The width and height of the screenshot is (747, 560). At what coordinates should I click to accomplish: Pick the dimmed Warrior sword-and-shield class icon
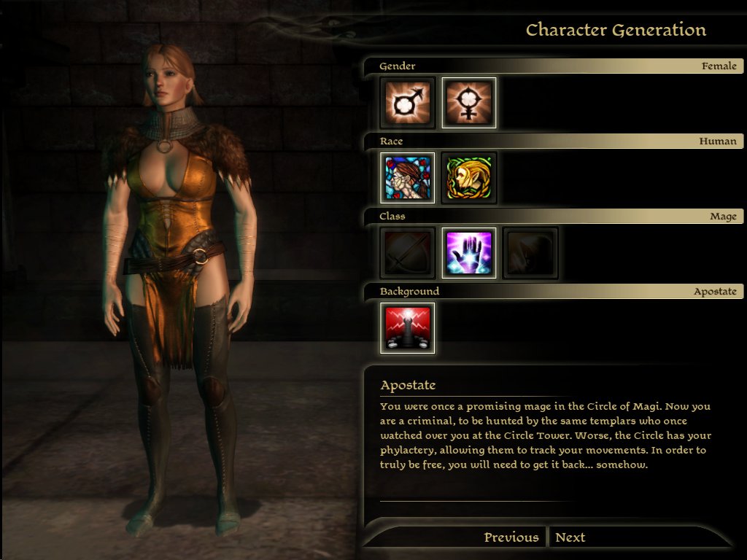click(x=407, y=253)
